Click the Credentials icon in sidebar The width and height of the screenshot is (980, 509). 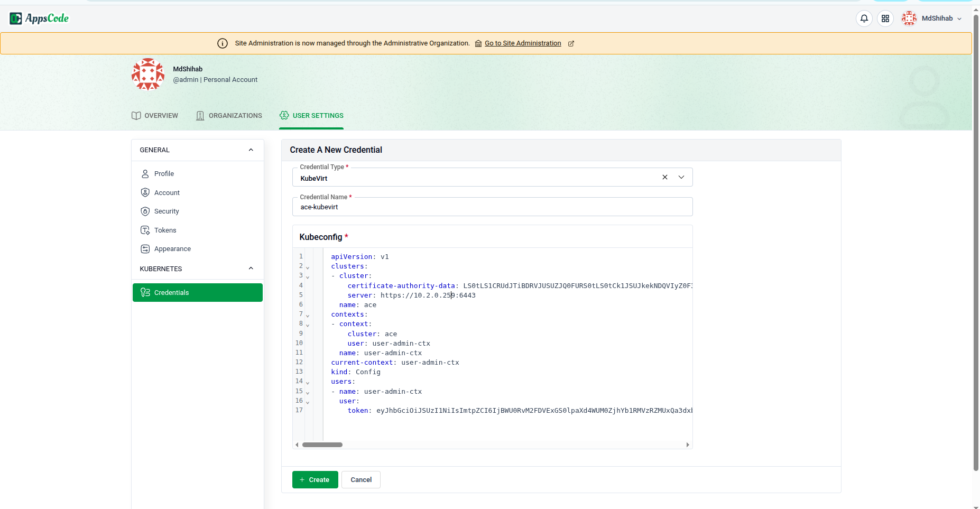145,293
